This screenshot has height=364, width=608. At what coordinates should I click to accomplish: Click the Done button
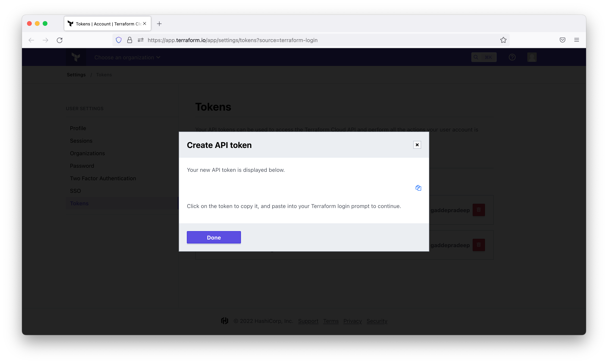[x=214, y=237]
